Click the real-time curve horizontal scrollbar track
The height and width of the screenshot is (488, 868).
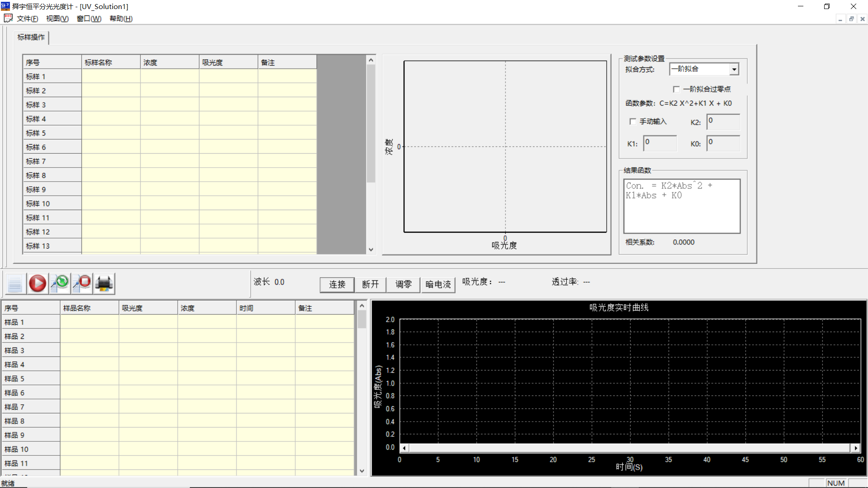coord(630,448)
